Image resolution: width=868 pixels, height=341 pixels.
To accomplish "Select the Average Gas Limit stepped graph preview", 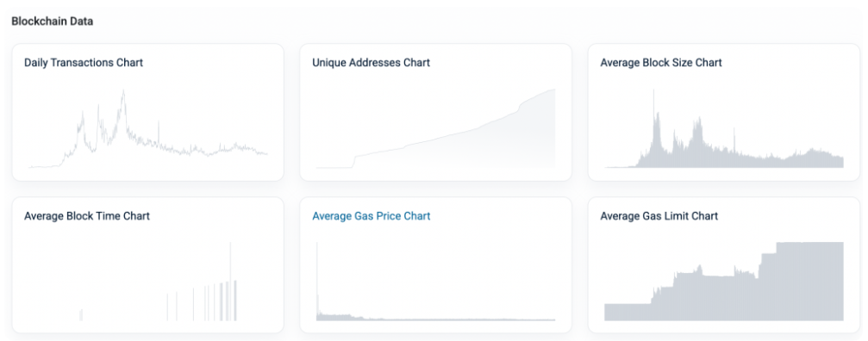I will pos(724,282).
